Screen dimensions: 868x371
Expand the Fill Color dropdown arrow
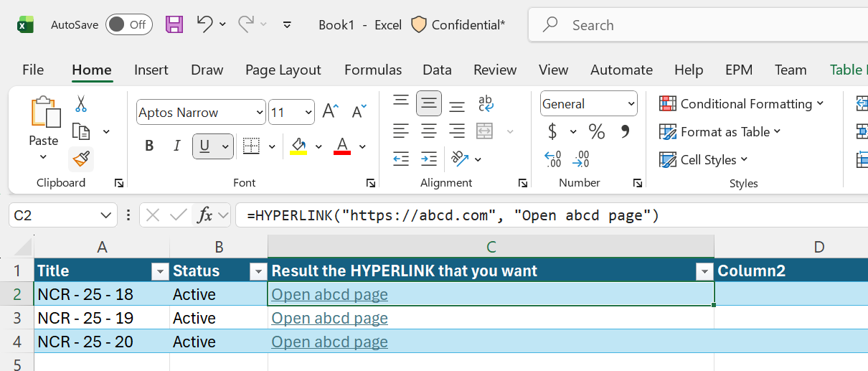319,147
